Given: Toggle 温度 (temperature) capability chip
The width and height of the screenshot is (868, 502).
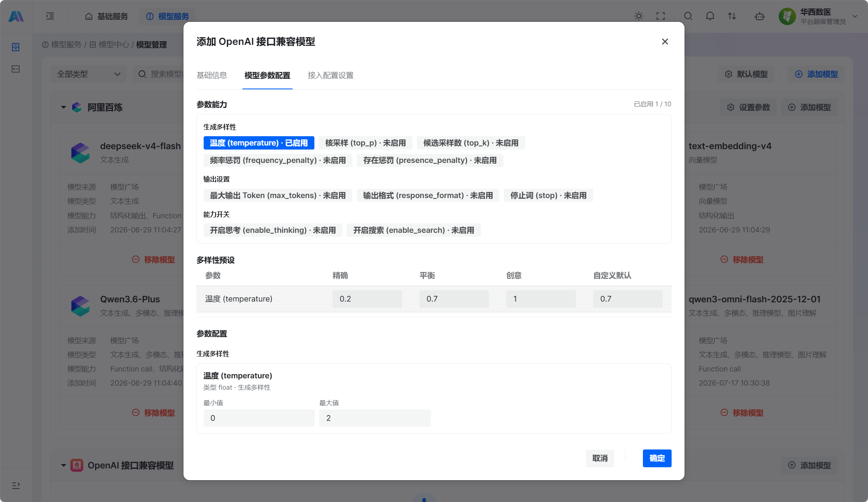Looking at the screenshot, I should pos(259,143).
